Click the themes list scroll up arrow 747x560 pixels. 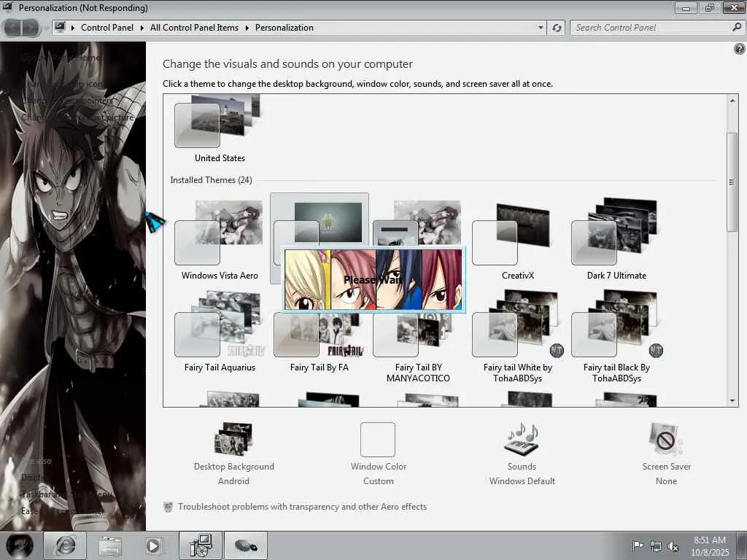coord(732,101)
